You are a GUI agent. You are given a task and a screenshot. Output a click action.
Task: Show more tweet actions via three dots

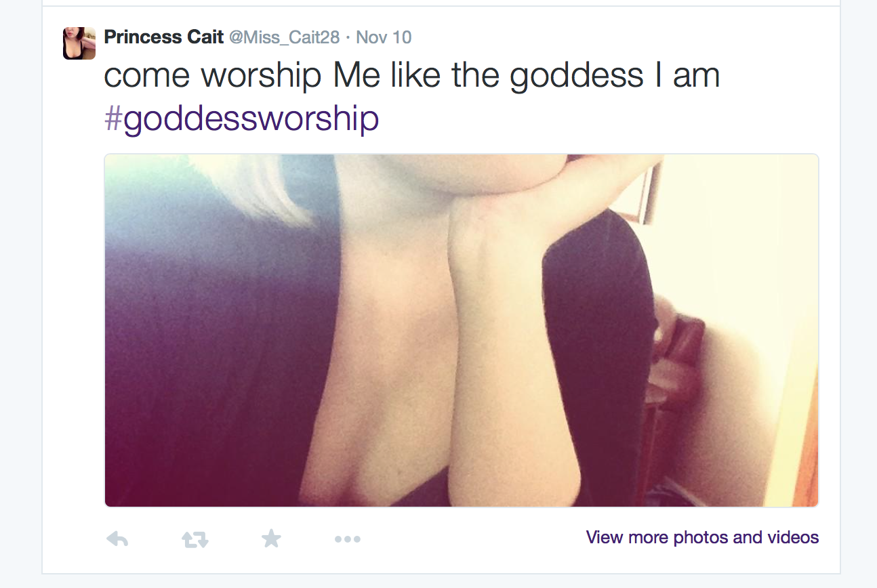[348, 540]
